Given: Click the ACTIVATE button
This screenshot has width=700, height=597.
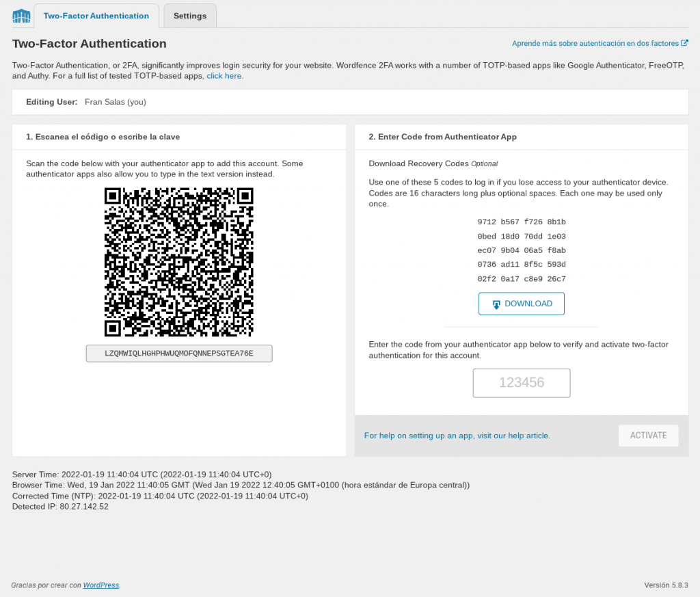Looking at the screenshot, I should tap(648, 436).
